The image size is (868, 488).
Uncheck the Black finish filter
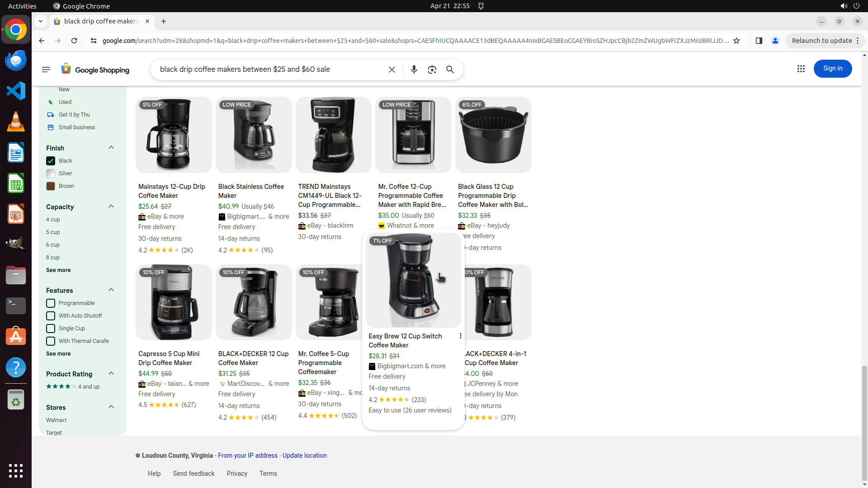(x=51, y=161)
